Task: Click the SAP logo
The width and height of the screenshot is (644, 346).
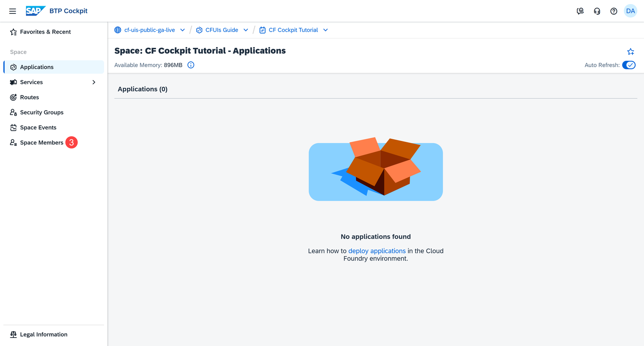Action: (35, 11)
